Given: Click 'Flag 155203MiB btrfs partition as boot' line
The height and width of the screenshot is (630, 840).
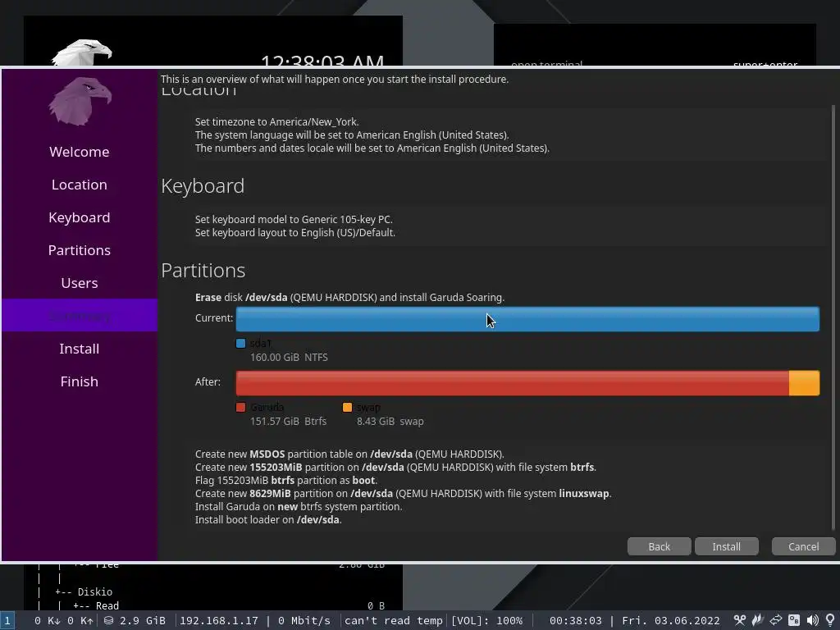Looking at the screenshot, I should coord(286,480).
